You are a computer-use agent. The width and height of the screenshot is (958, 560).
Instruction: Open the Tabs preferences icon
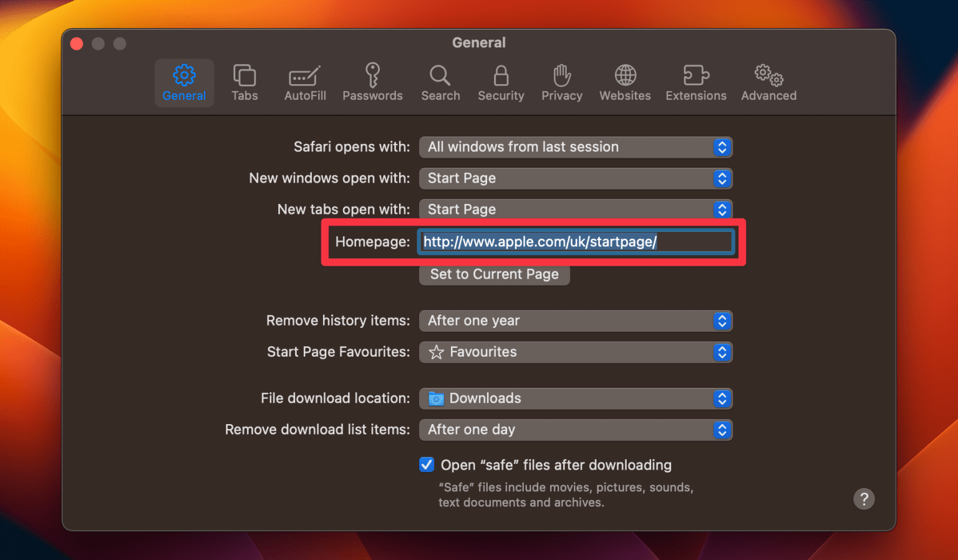coord(244,82)
